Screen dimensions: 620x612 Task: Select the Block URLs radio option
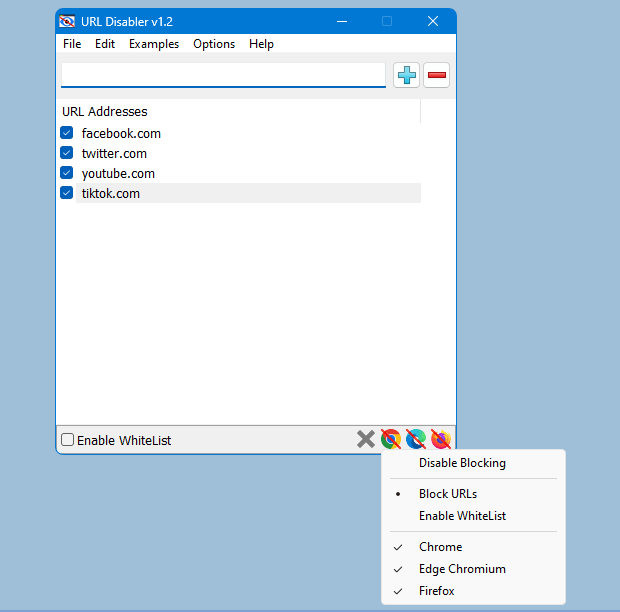point(448,494)
